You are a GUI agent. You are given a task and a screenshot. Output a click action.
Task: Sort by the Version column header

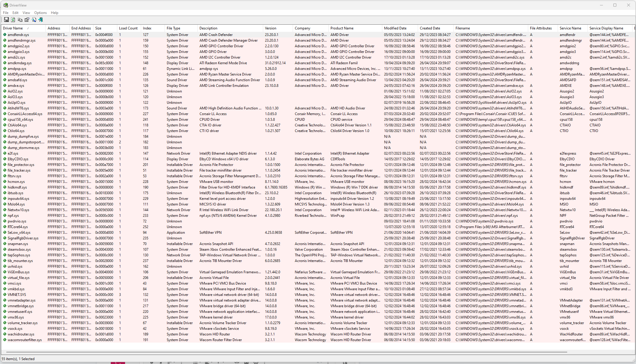pos(278,28)
